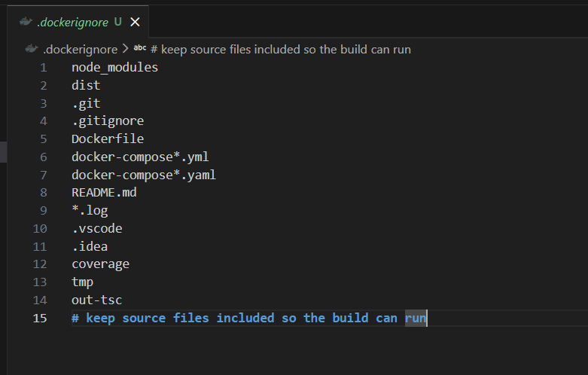Click the out-tsc line text
Image resolution: width=588 pixels, height=375 pixels.
tap(96, 300)
